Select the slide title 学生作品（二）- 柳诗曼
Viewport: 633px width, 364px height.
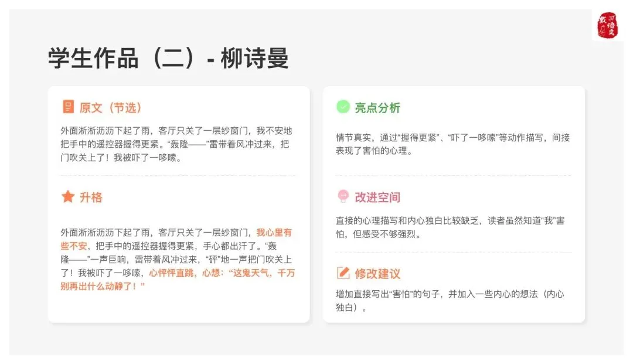click(x=168, y=59)
